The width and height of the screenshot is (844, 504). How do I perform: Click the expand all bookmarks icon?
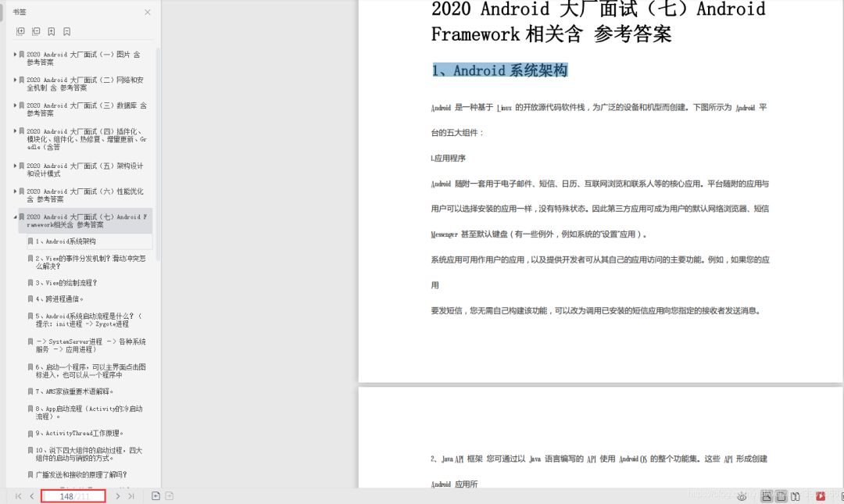(20, 31)
